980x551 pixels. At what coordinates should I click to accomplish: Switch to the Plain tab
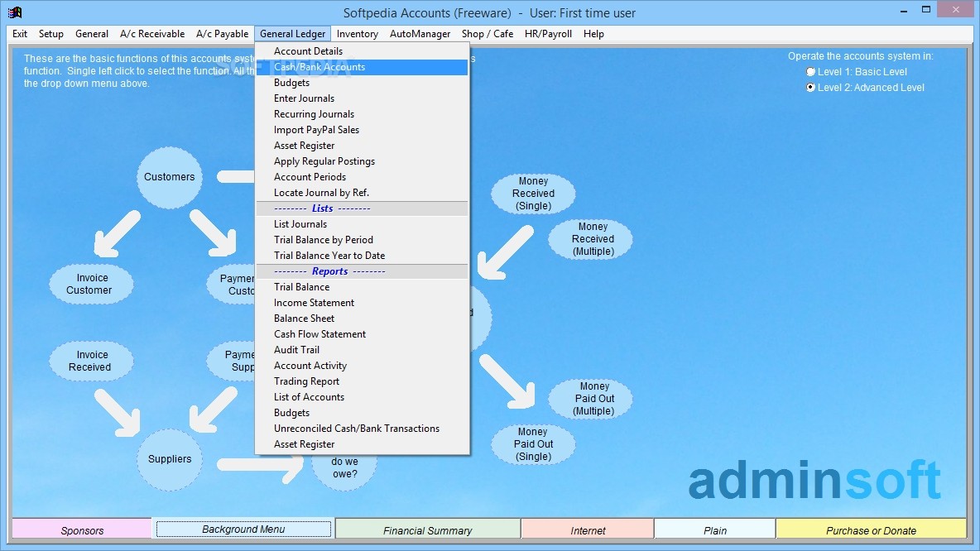(715, 529)
